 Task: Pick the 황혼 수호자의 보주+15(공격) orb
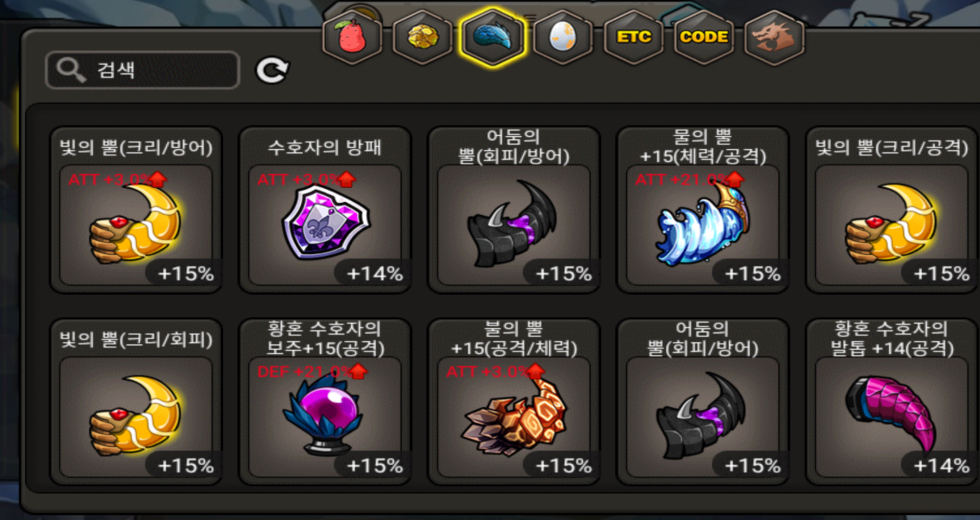point(325,402)
